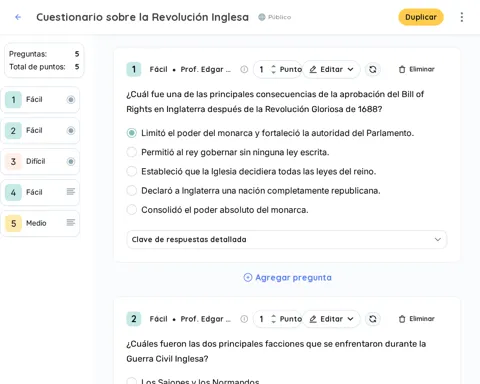Click the points value field of question 1

tap(262, 69)
